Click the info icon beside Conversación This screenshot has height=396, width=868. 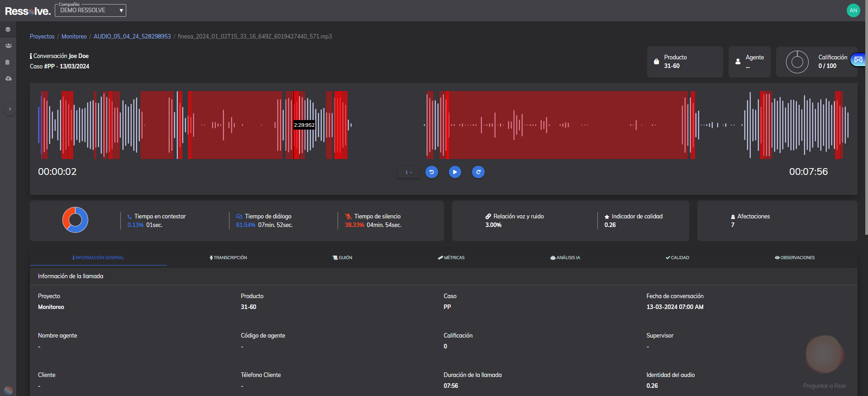(31, 56)
